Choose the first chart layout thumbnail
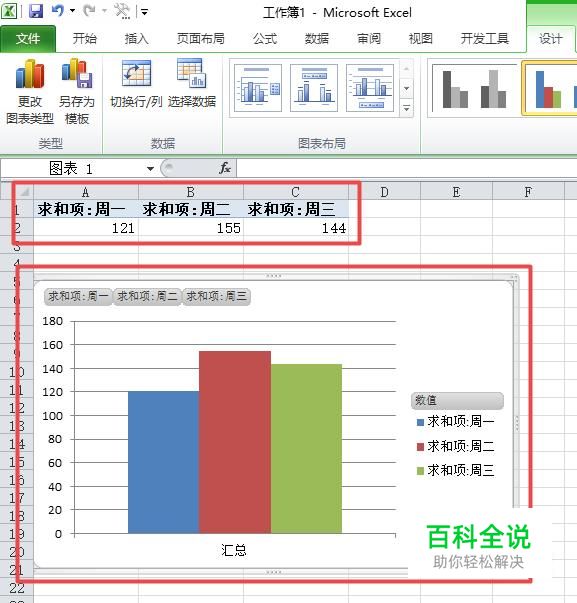This screenshot has width=577, height=603. pyautogui.click(x=258, y=88)
